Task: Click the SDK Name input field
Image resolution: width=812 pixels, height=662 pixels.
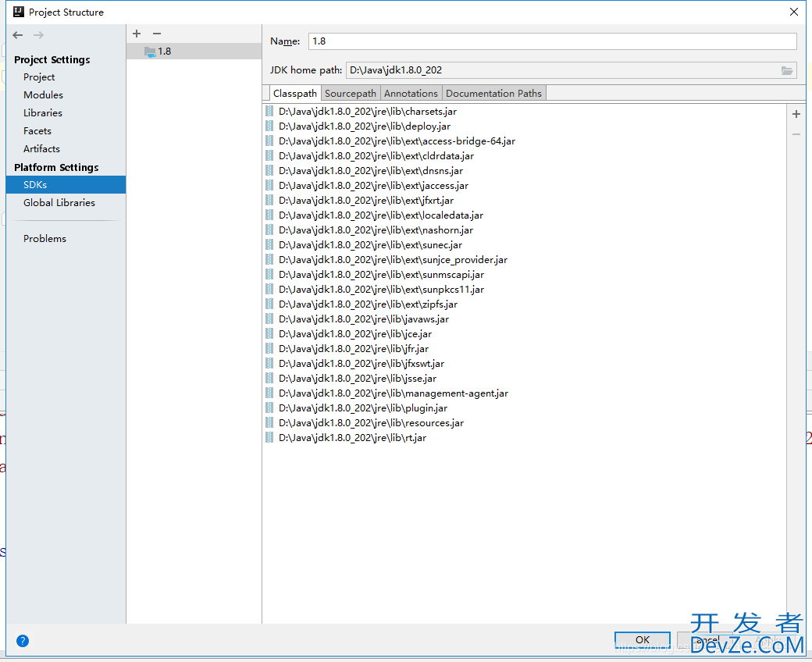Action: click(x=552, y=41)
